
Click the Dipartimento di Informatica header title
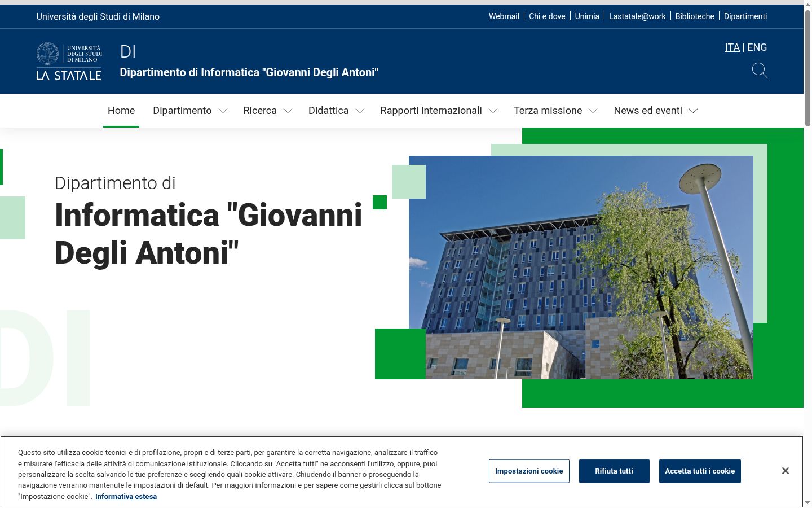[249, 72]
